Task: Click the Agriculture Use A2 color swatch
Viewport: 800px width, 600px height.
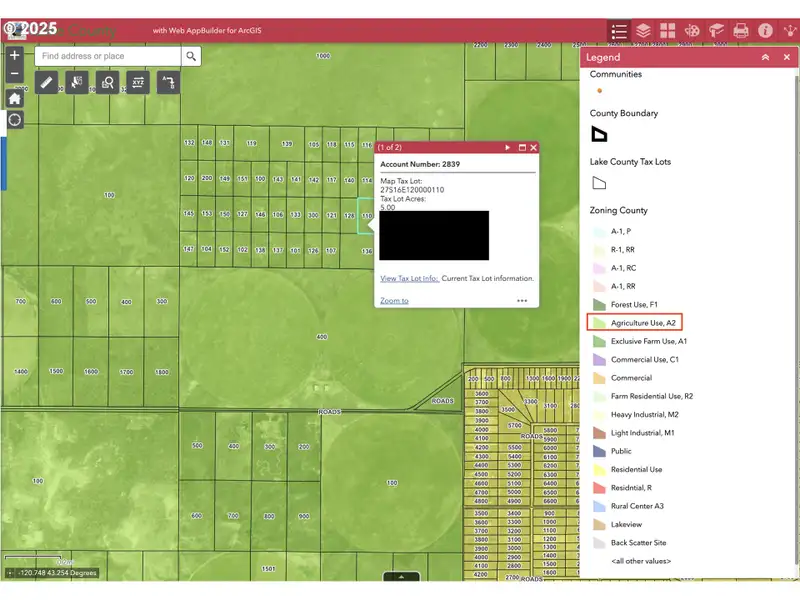Action: [599, 323]
